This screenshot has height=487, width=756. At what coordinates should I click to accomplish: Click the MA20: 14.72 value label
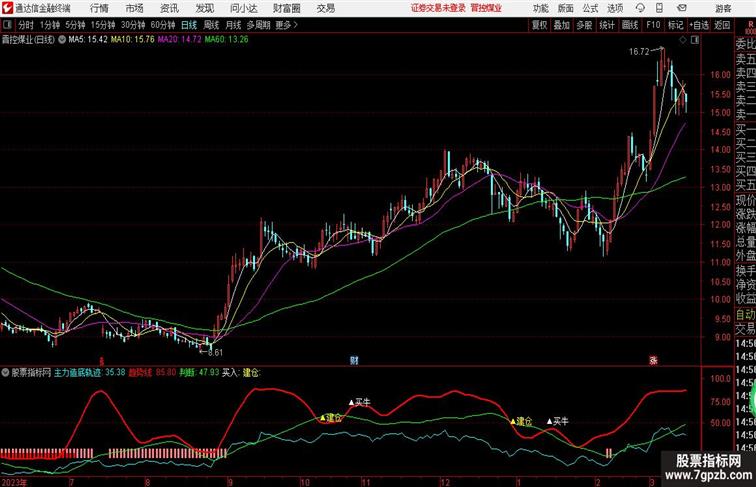click(179, 40)
